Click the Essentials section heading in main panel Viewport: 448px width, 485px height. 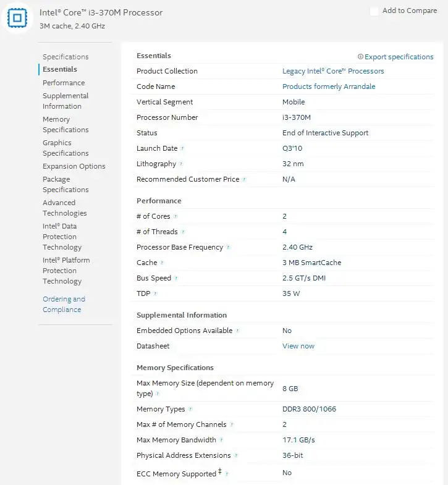pyautogui.click(x=153, y=56)
